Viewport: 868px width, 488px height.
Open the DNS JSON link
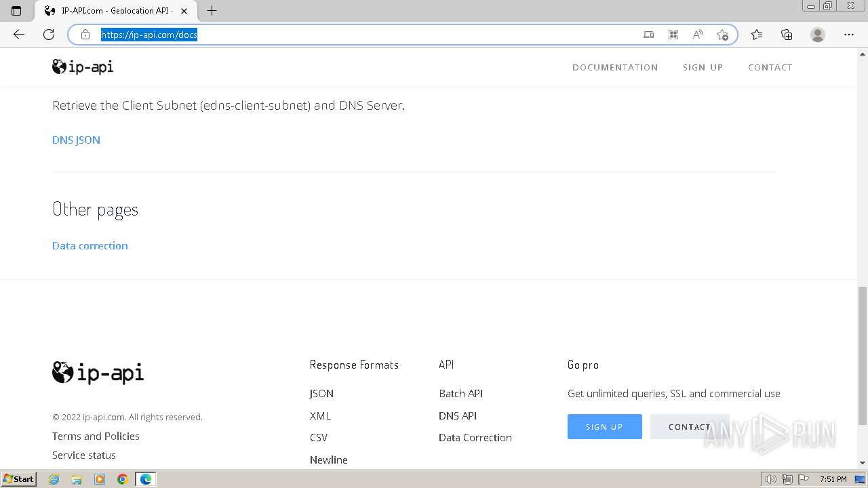(76, 140)
